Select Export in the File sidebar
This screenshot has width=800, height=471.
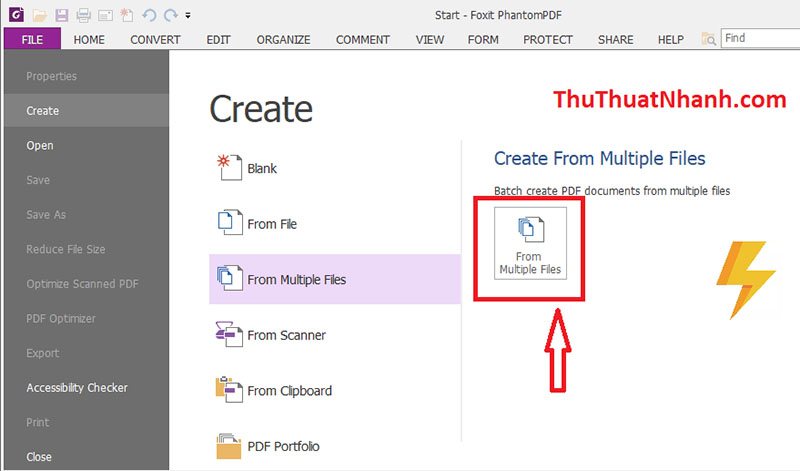pyautogui.click(x=86, y=353)
